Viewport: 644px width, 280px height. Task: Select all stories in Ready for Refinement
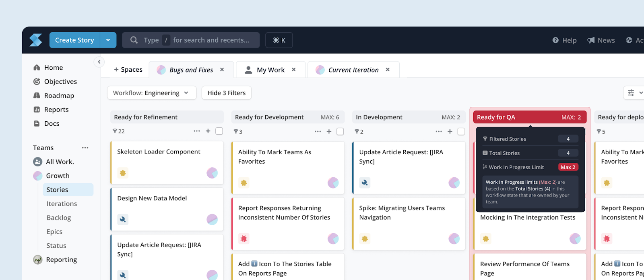[219, 131]
